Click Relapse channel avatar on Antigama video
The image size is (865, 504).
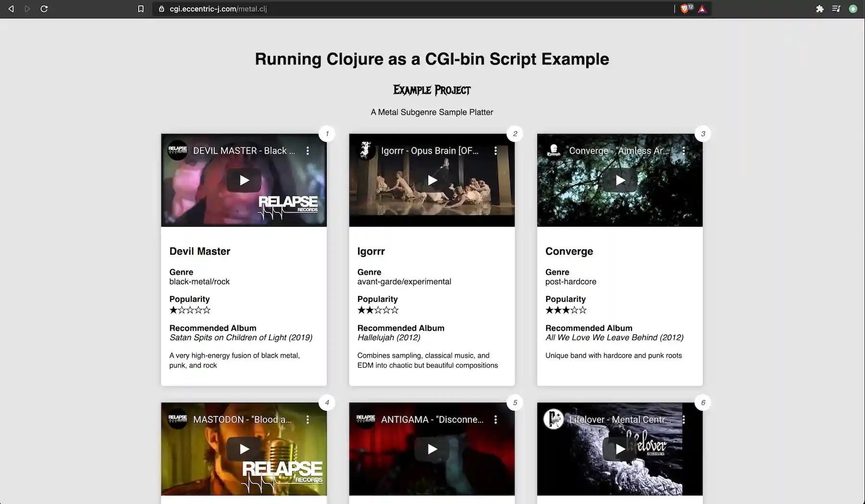pyautogui.click(x=365, y=419)
